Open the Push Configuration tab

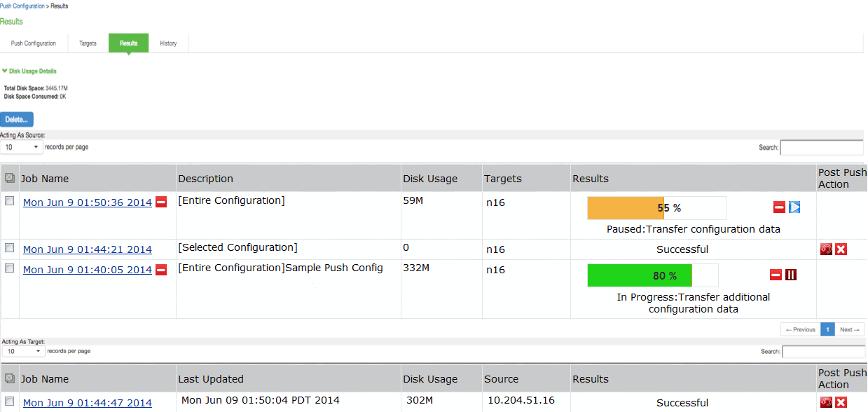(34, 43)
